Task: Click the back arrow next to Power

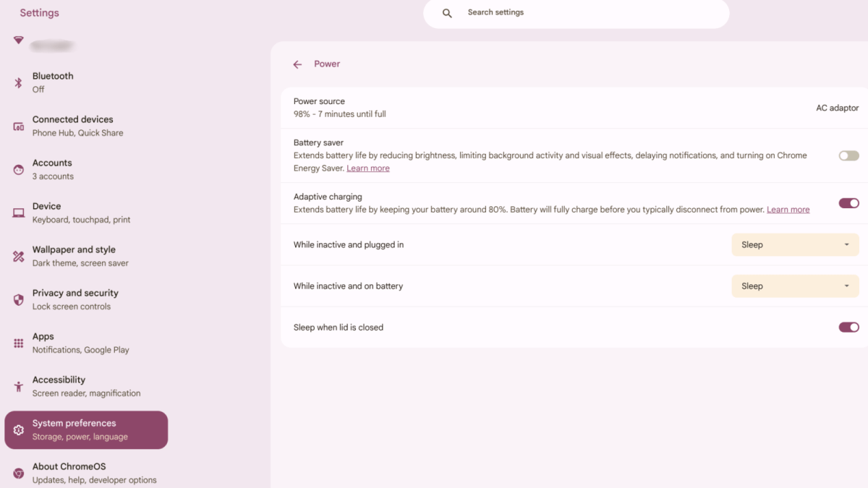Action: coord(297,64)
